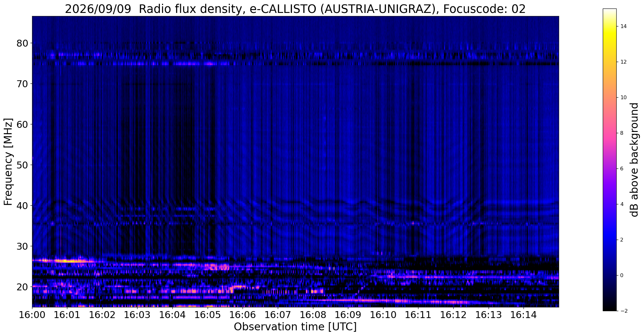Click the 16:10 time axis label
The width and height of the screenshot is (644, 336).
coord(383,315)
